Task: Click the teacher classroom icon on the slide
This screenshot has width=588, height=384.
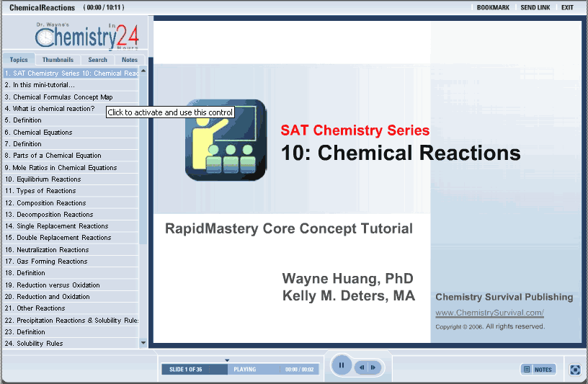Action: [x=226, y=139]
